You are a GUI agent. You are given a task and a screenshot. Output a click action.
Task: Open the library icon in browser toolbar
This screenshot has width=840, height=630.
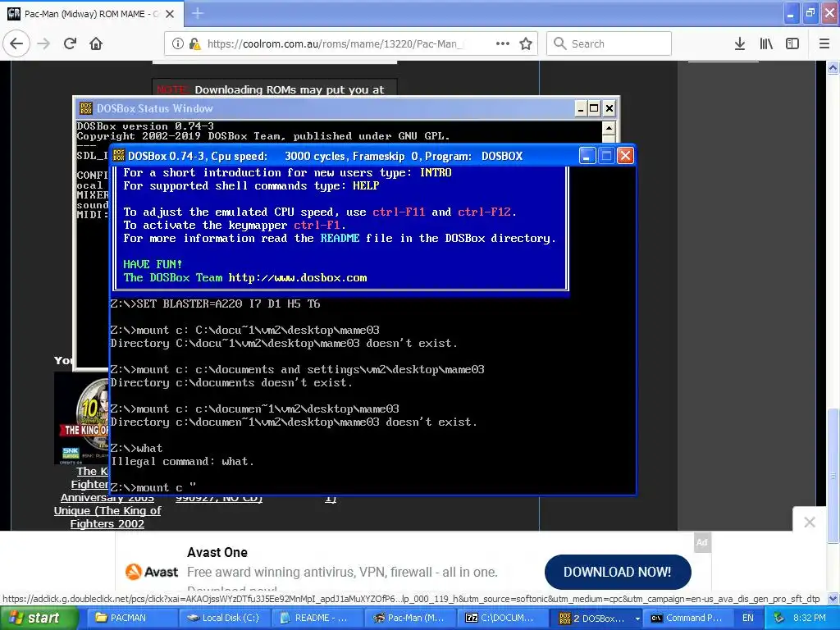tap(766, 44)
